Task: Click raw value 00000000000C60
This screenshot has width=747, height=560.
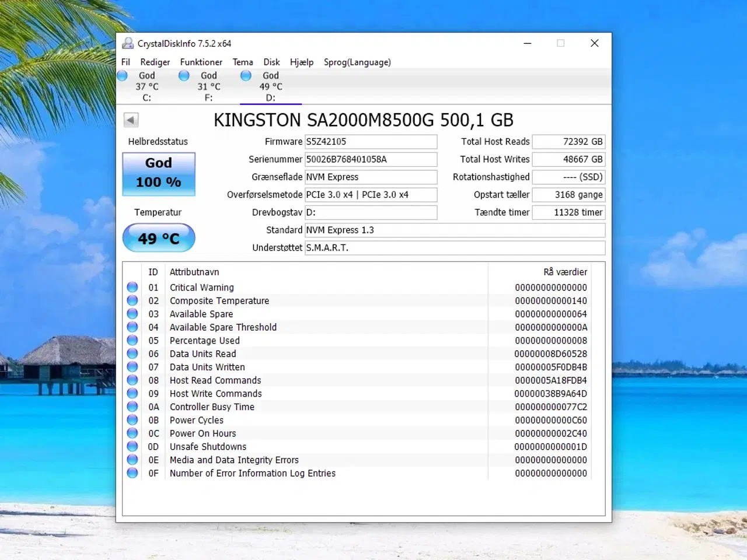Action: coord(551,420)
